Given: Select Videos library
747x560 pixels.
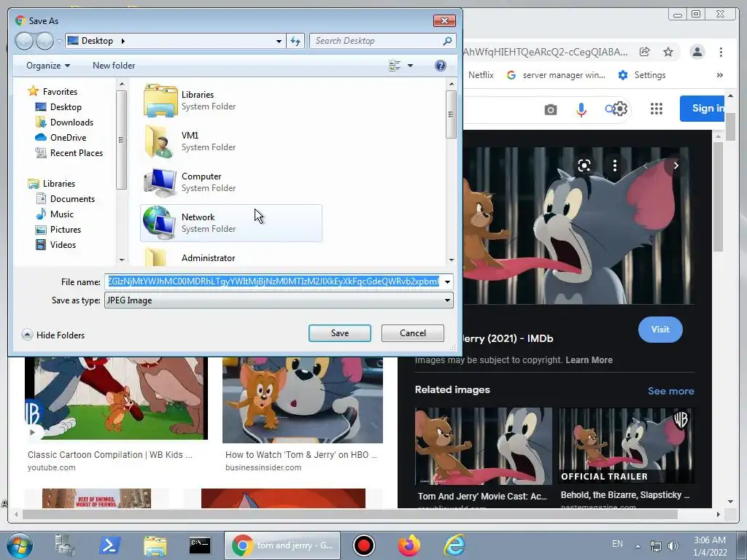Looking at the screenshot, I should (x=55, y=245).
